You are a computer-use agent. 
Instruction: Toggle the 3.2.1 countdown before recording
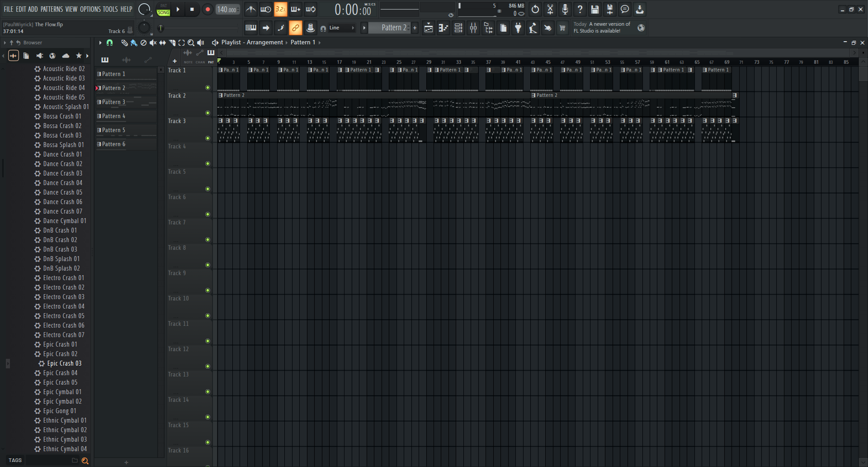point(280,9)
